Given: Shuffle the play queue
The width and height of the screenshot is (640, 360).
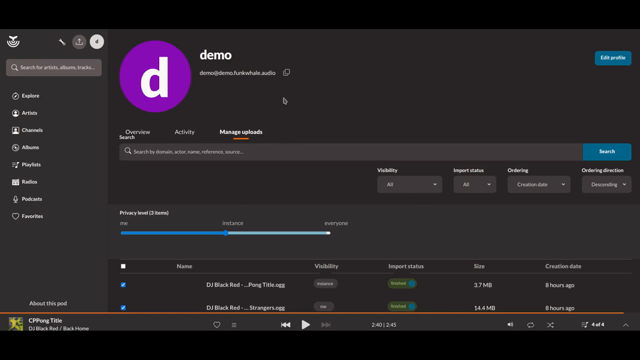Looking at the screenshot, I should [x=550, y=325].
